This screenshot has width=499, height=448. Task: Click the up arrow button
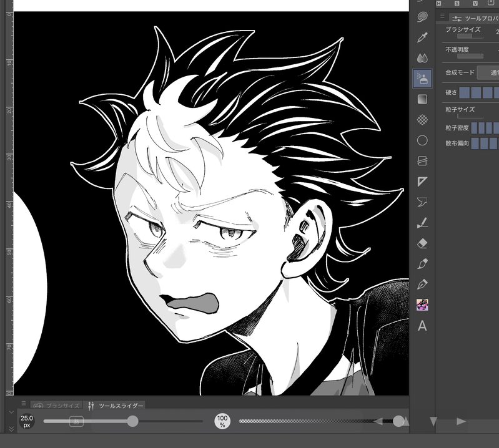(405, 422)
